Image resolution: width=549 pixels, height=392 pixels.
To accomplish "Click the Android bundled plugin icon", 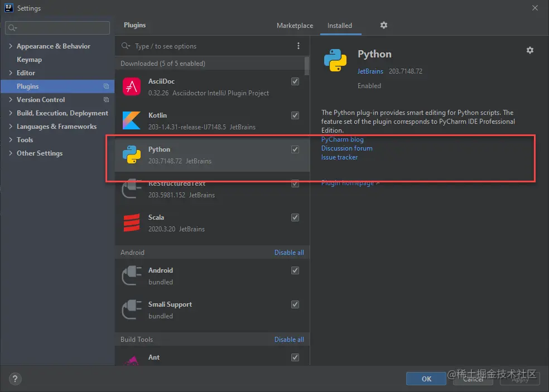I will click(x=132, y=276).
